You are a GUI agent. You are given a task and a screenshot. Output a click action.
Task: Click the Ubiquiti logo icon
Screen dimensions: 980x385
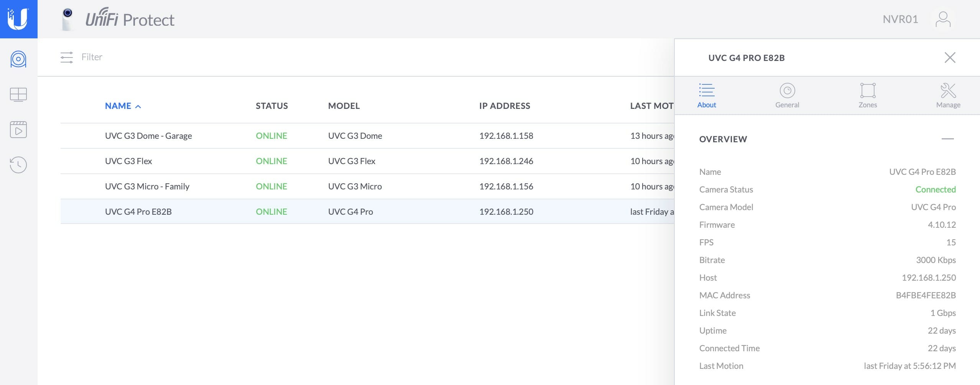coord(18,19)
